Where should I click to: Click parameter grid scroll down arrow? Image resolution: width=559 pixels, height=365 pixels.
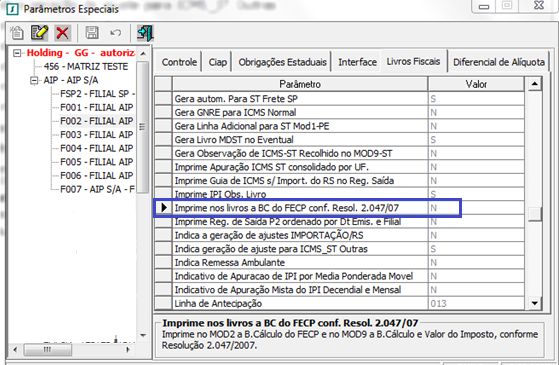(x=534, y=303)
